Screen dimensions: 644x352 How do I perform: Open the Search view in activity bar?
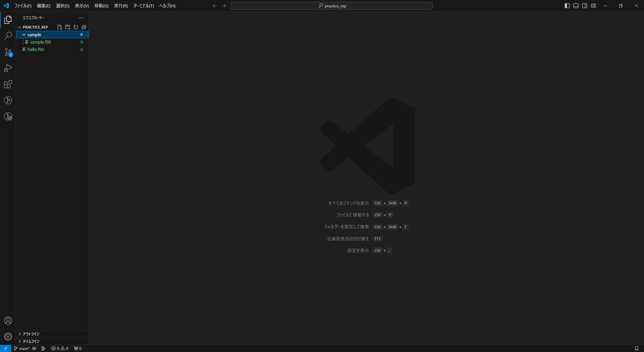8,36
